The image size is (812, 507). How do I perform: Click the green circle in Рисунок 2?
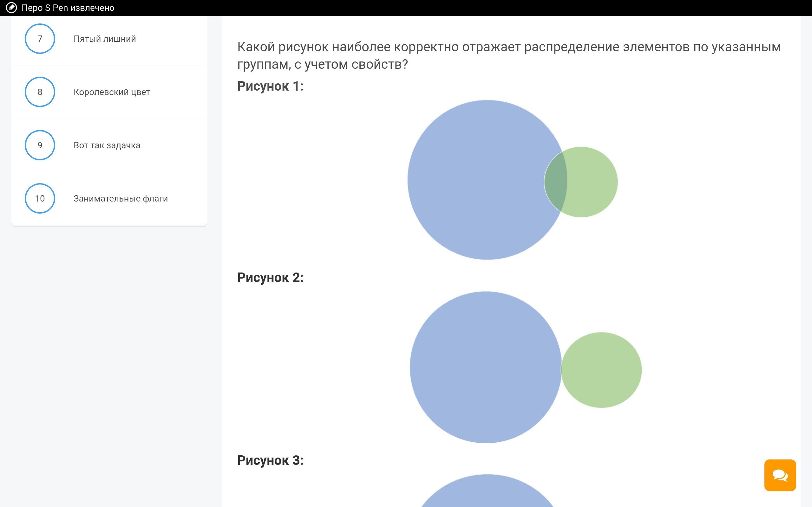point(601,370)
